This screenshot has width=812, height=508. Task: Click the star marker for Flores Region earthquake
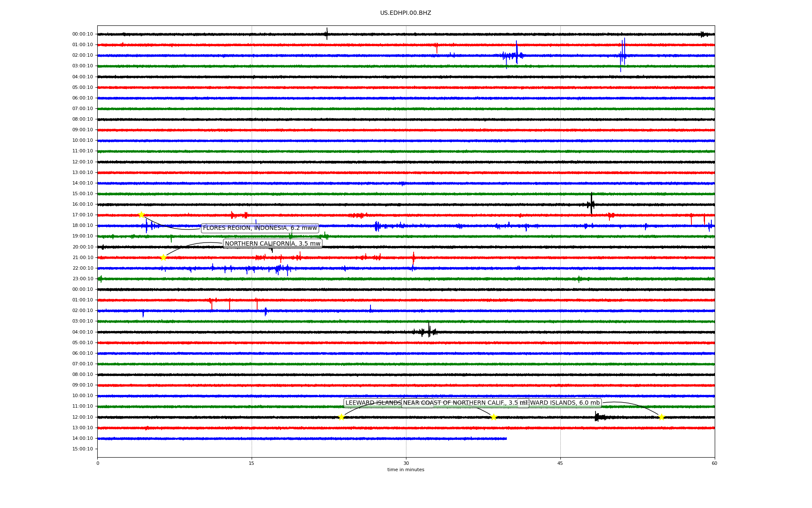(x=141, y=215)
